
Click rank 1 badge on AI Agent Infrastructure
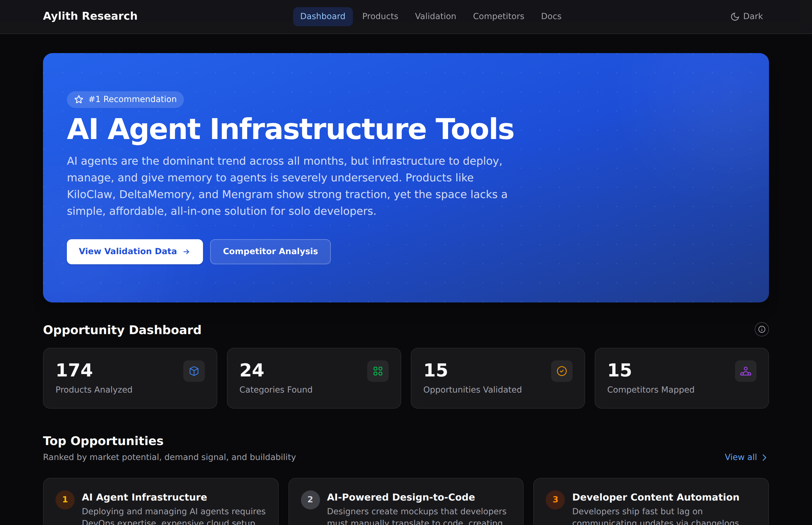(x=65, y=500)
